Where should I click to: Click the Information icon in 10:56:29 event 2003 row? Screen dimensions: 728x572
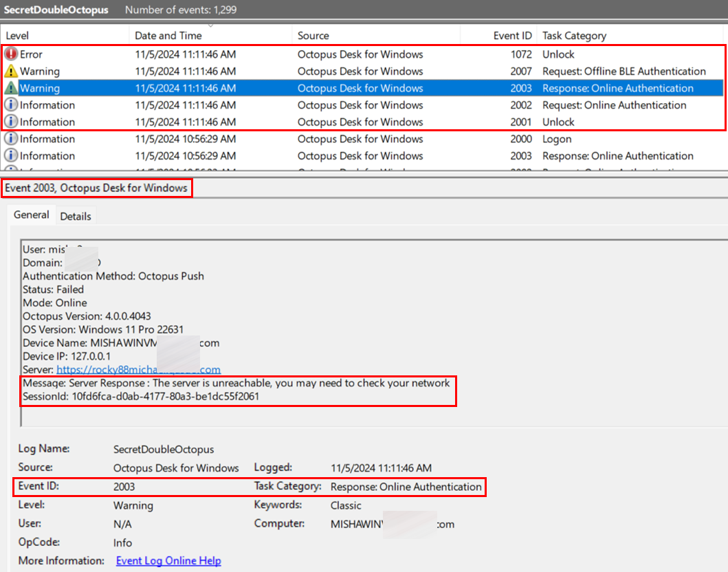coord(11,155)
